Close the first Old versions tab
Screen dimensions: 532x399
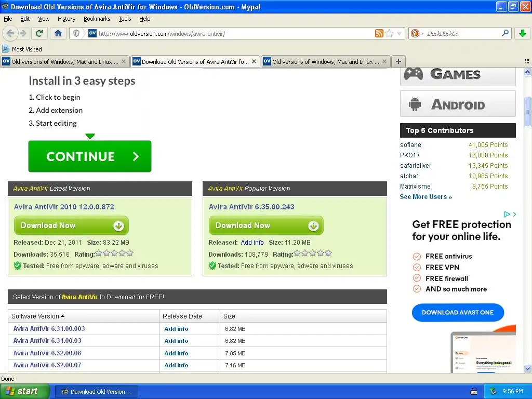pyautogui.click(x=124, y=61)
